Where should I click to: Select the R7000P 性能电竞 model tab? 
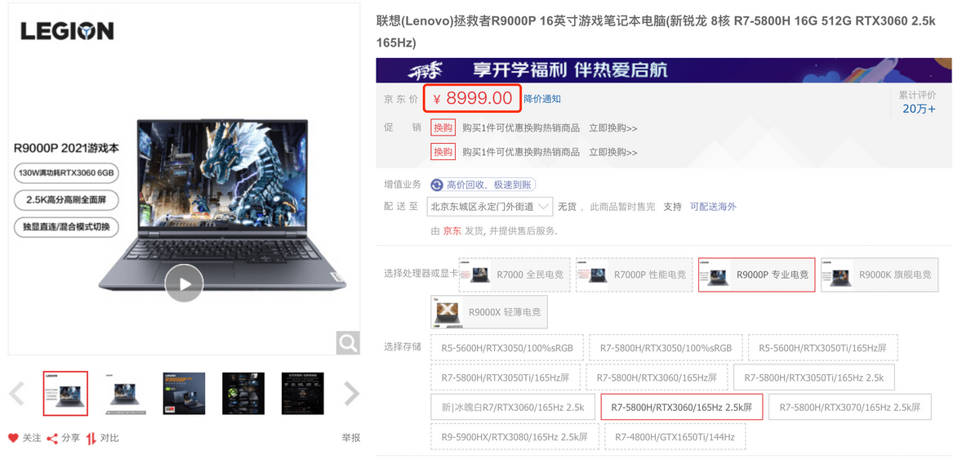[635, 275]
